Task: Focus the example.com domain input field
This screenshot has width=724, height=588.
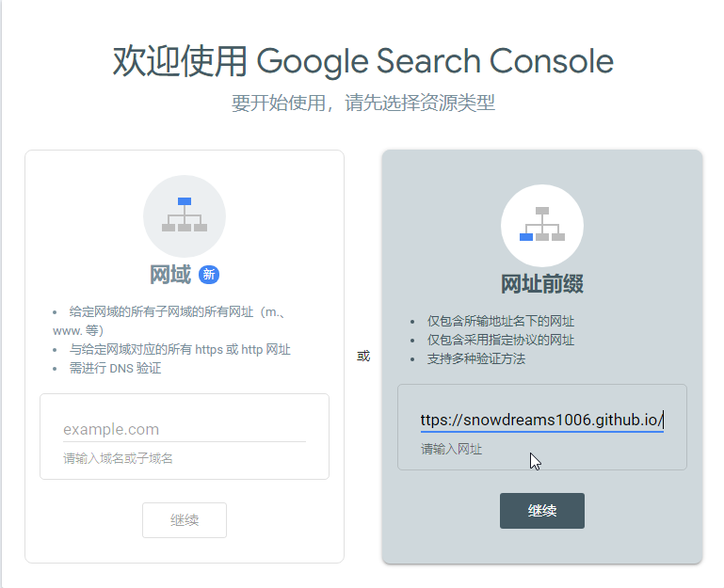Action: pos(185,430)
